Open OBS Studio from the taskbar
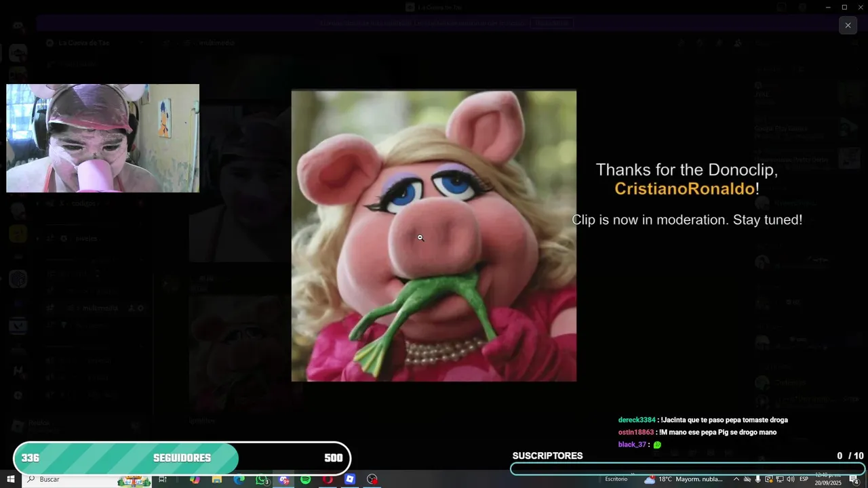 (x=372, y=479)
